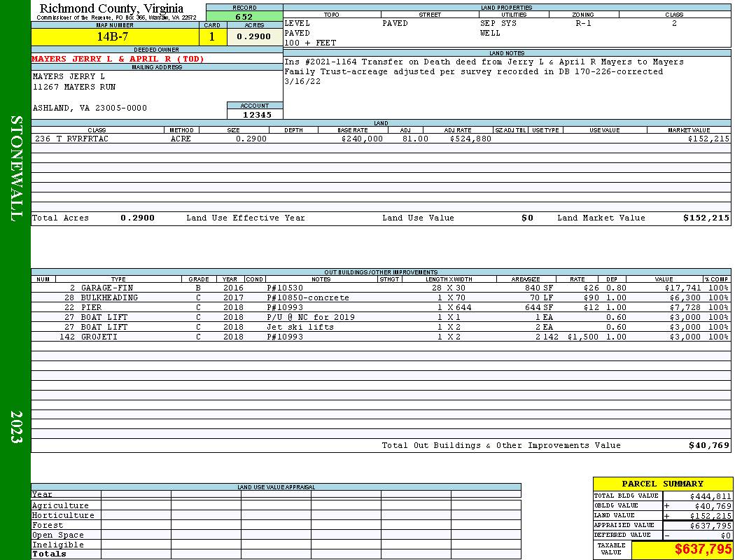This screenshot has width=735, height=560.
Task: Select the 2023 year label in sidebar
Action: [x=16, y=426]
